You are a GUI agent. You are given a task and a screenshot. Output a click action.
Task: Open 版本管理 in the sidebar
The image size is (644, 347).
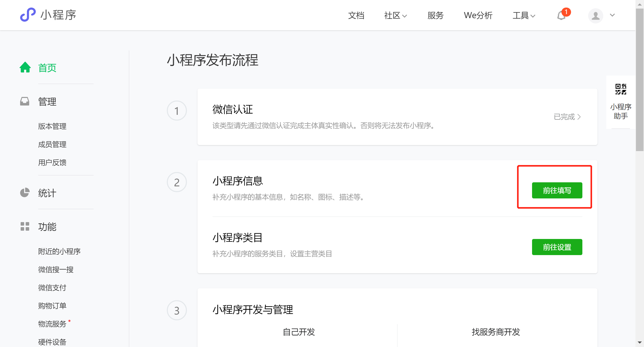(52, 126)
